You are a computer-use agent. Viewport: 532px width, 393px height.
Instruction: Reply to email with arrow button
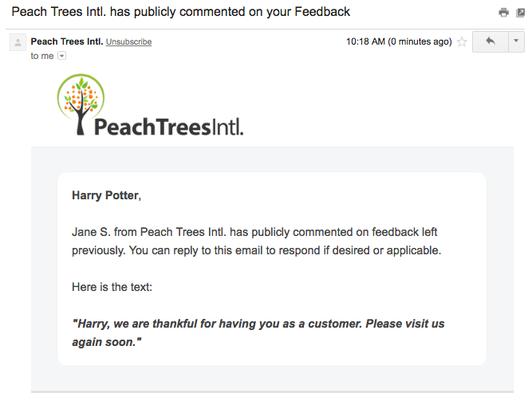(491, 41)
